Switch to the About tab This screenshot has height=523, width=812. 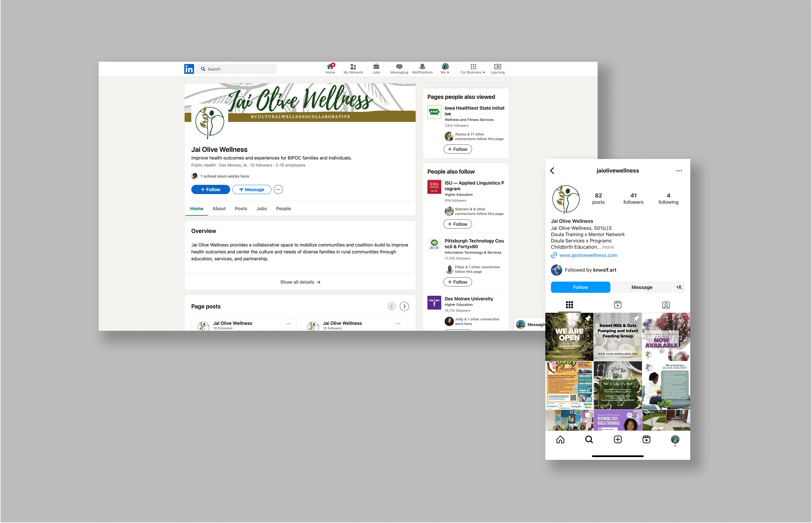click(x=219, y=208)
